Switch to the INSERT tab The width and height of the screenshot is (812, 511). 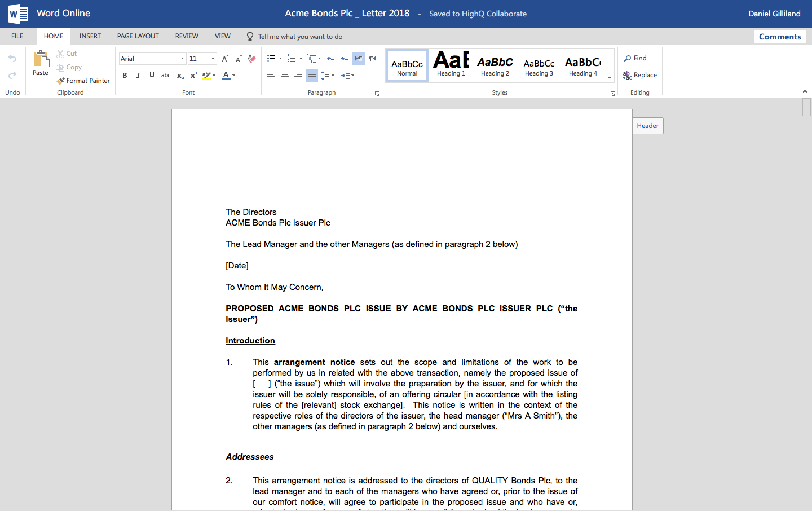(x=90, y=36)
